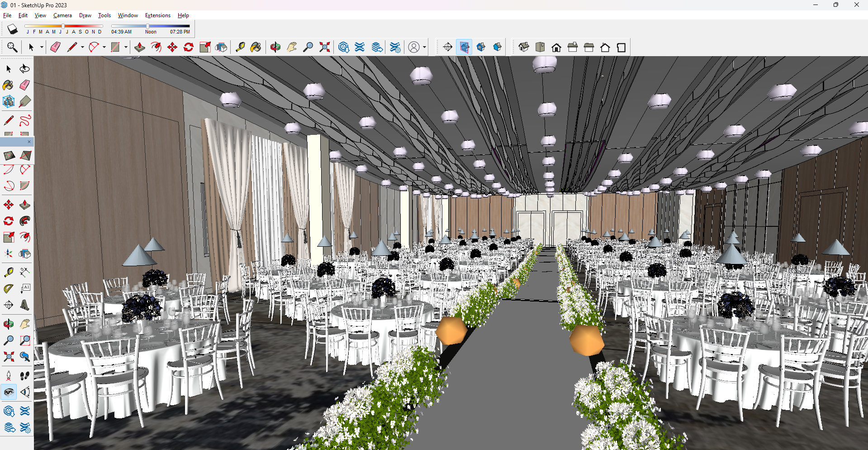Pick the Dimensions tool in the left palette

click(25, 272)
